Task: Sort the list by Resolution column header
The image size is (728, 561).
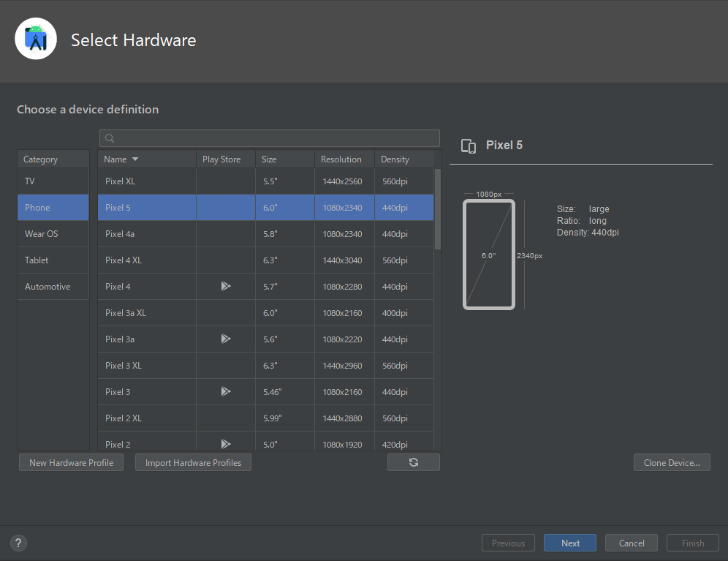Action: (341, 159)
